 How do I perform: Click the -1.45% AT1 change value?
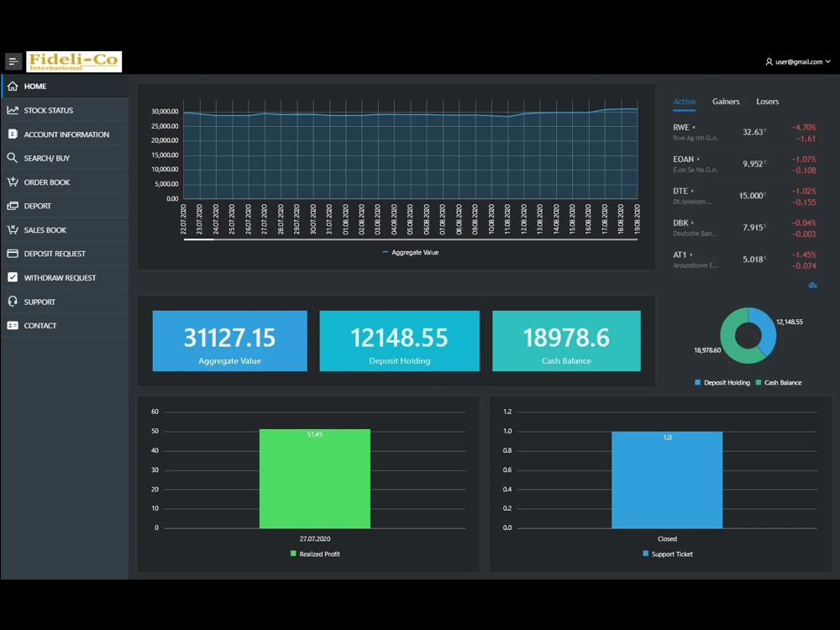804,255
